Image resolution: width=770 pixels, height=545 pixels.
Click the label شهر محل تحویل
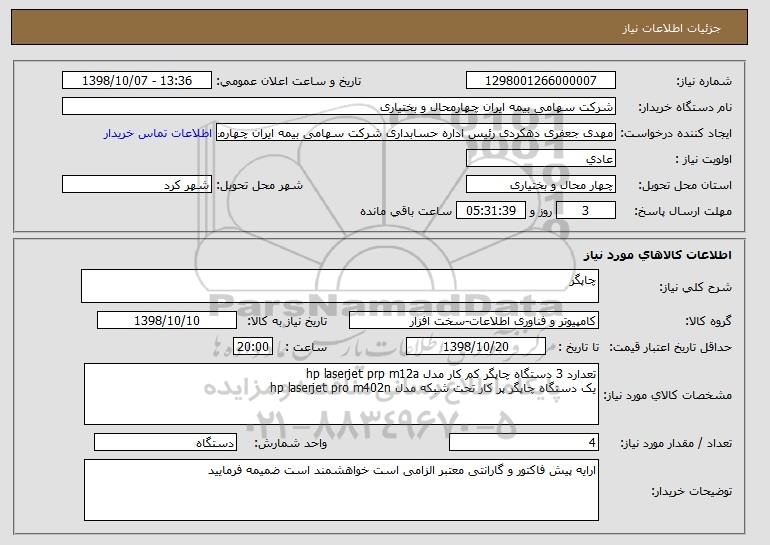point(260,185)
